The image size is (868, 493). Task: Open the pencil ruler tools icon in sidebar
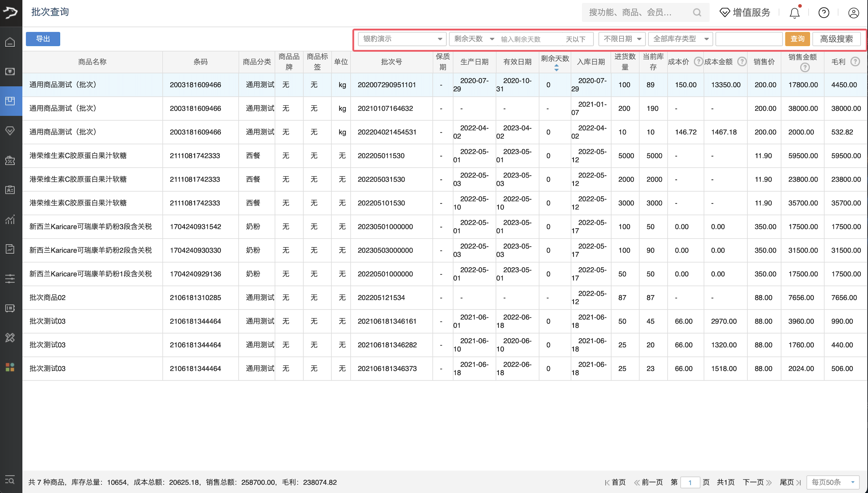10,338
